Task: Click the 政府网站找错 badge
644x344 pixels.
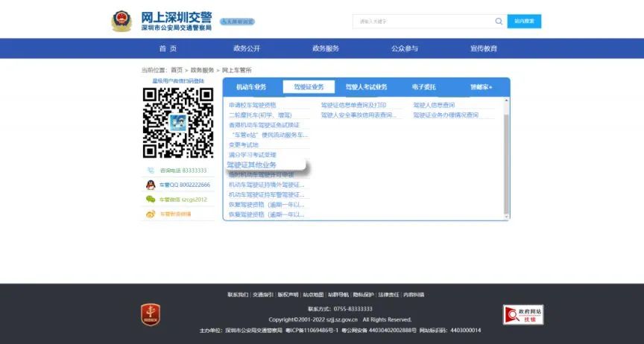Action: tap(523, 315)
